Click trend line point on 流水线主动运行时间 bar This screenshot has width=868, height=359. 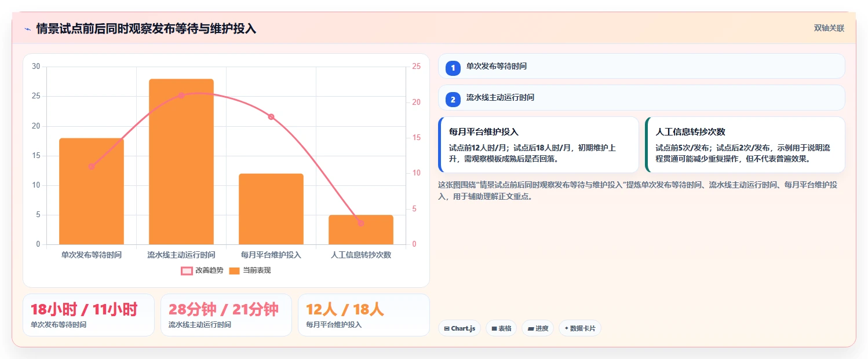[181, 95]
